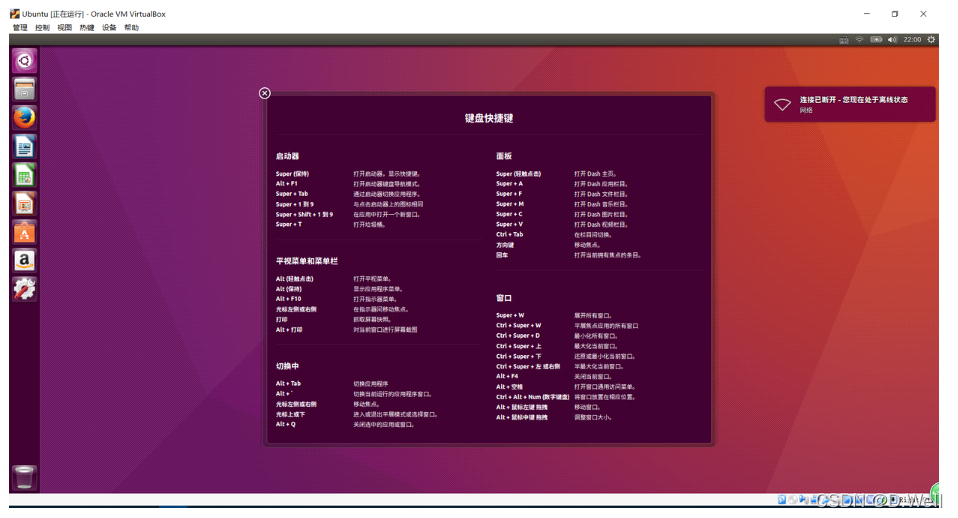
Task: Open the Files manager from the launcher
Action: (24, 89)
